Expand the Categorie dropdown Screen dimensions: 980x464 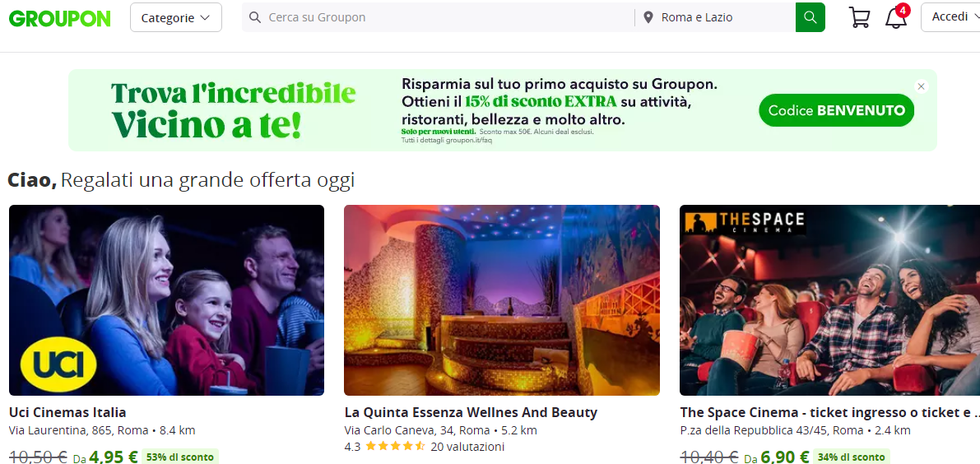175,17
